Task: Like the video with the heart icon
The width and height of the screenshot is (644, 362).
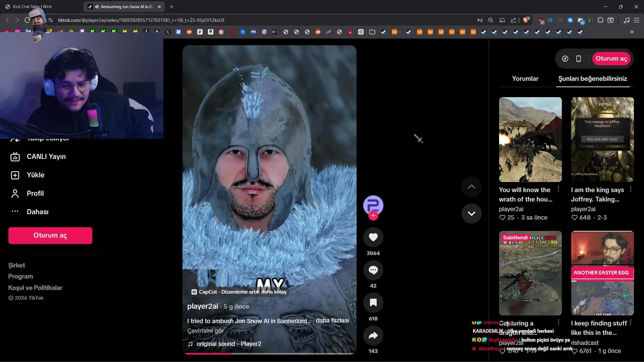Action: coord(373,237)
